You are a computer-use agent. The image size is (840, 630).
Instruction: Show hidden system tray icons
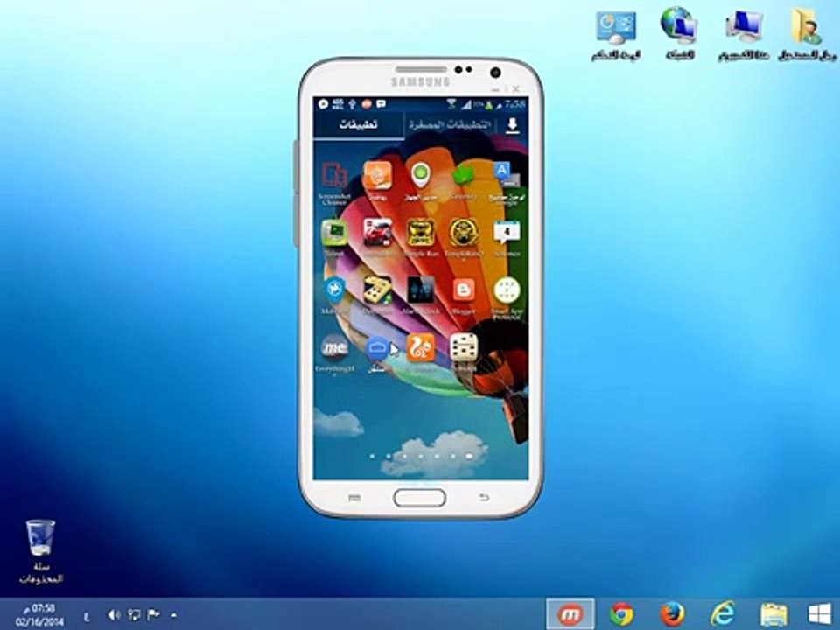click(174, 615)
